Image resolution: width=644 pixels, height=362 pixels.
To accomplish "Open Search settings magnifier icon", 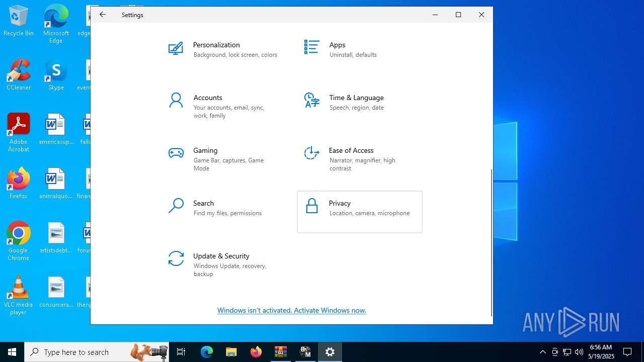I will coord(176,206).
